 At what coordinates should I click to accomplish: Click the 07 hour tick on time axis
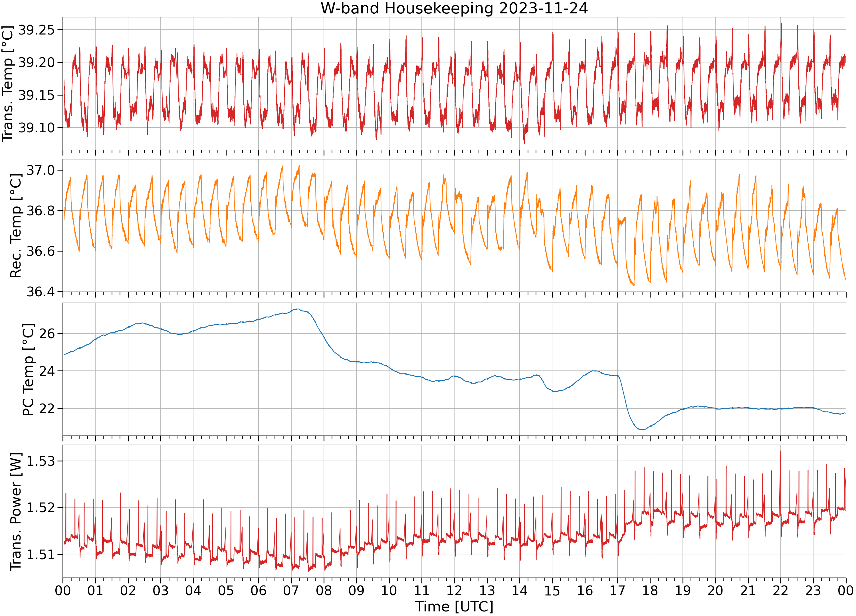(x=291, y=590)
